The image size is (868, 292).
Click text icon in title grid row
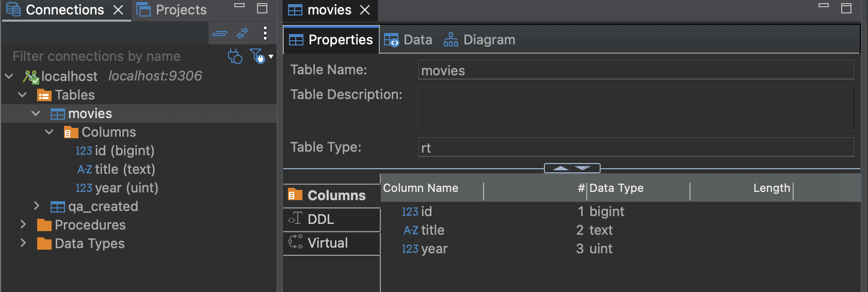[x=411, y=231]
